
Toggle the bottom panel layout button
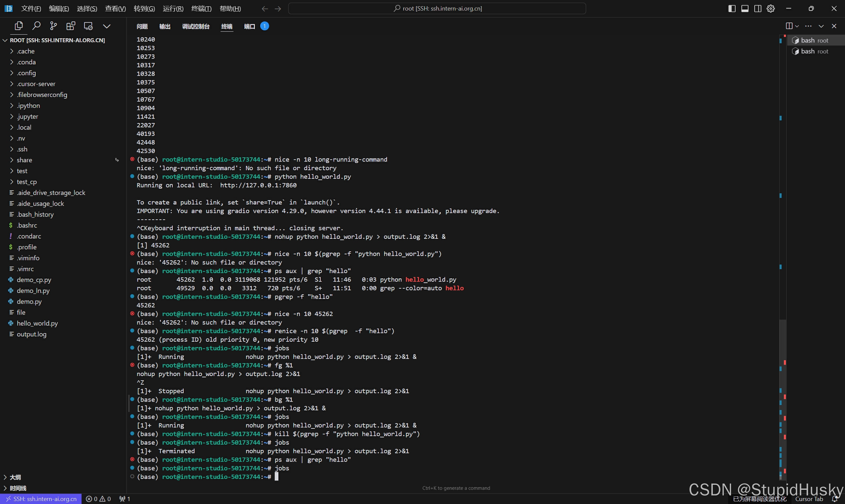(745, 9)
